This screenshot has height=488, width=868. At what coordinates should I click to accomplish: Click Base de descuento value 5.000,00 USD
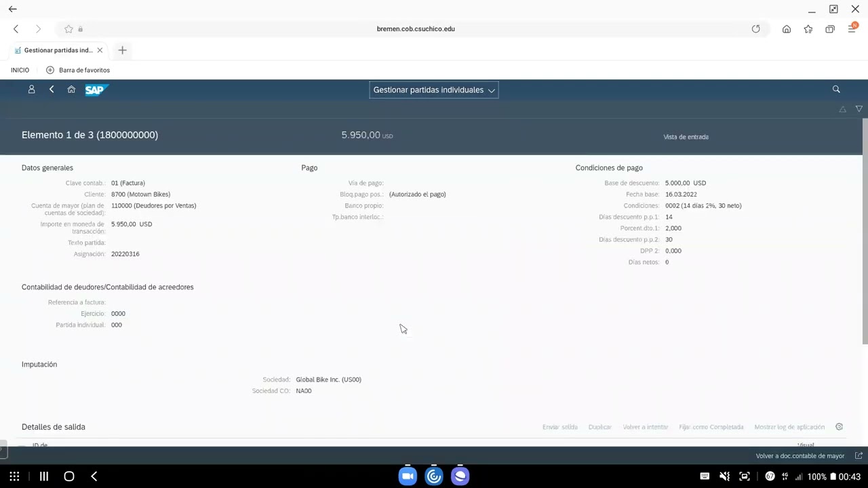686,183
